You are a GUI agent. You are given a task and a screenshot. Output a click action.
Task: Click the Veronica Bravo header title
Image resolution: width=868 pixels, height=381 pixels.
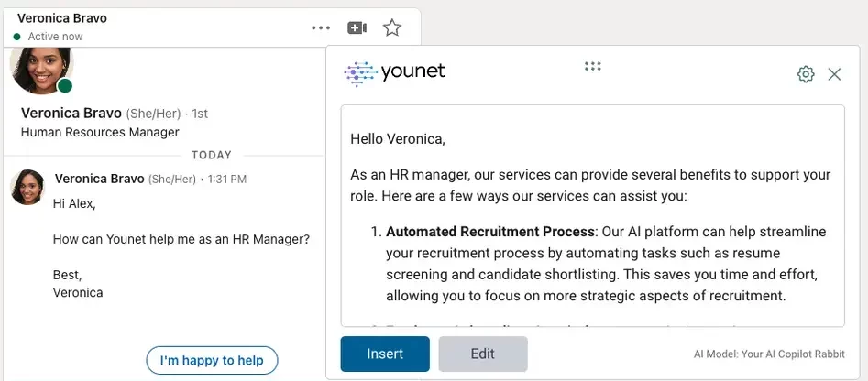coord(62,18)
